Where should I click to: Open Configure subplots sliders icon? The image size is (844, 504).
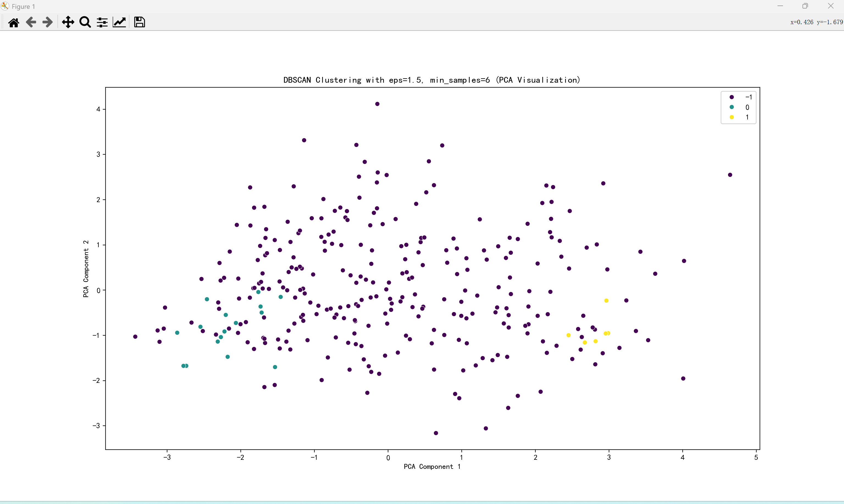(102, 23)
